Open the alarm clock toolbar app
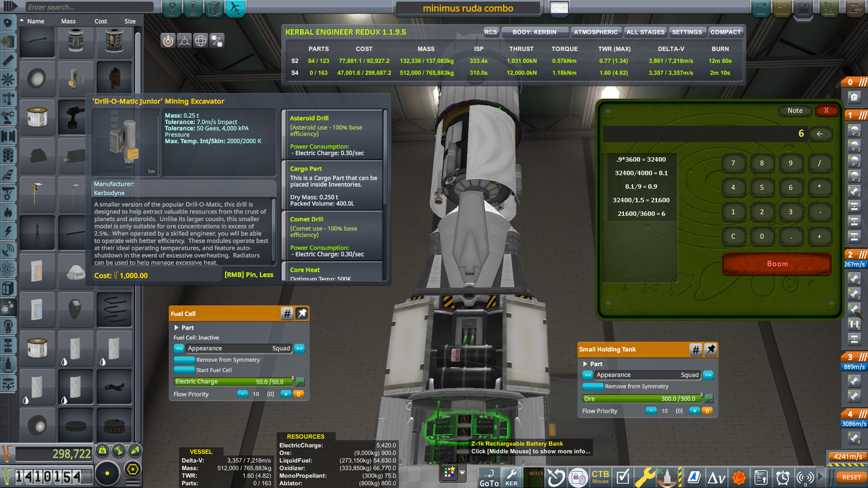The height and width of the screenshot is (488, 868). (783, 477)
